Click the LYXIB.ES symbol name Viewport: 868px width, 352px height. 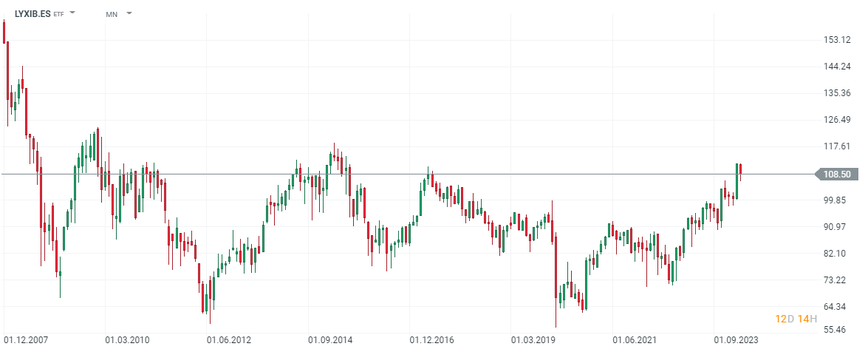click(x=33, y=13)
